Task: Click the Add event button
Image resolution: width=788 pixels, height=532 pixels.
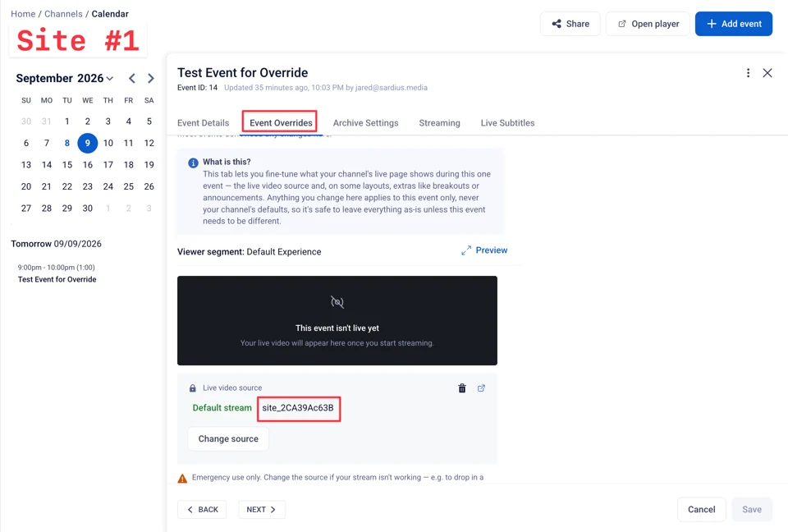Action: click(734, 24)
